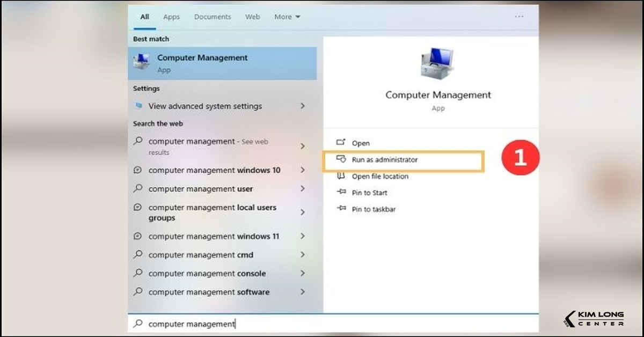
Task: Click the View advanced system settings icon
Action: click(x=139, y=106)
